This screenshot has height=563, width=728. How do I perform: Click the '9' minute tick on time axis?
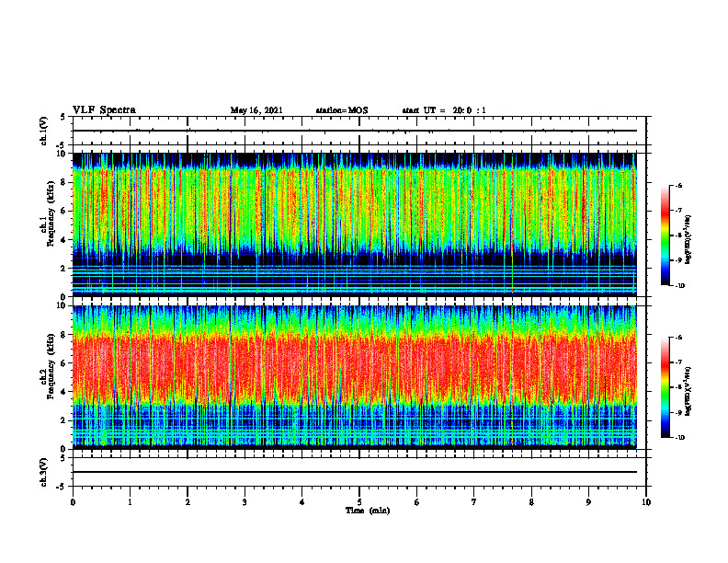pos(588,502)
